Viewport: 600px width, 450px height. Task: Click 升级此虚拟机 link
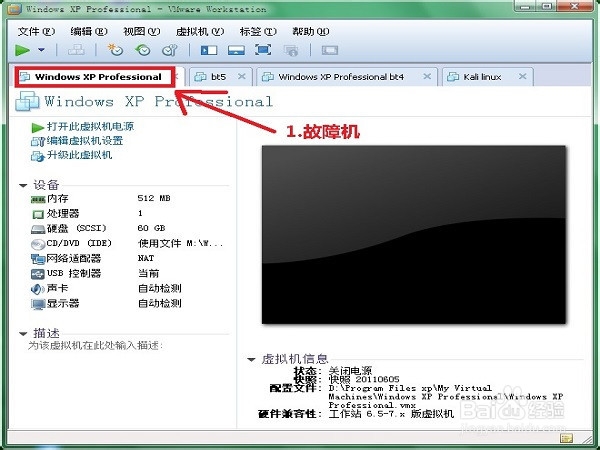[x=79, y=155]
